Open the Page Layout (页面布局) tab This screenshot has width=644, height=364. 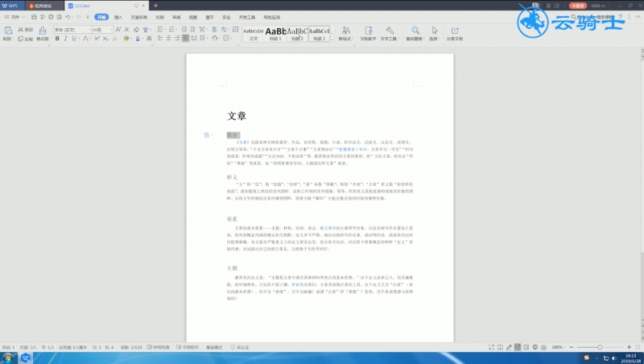point(138,17)
